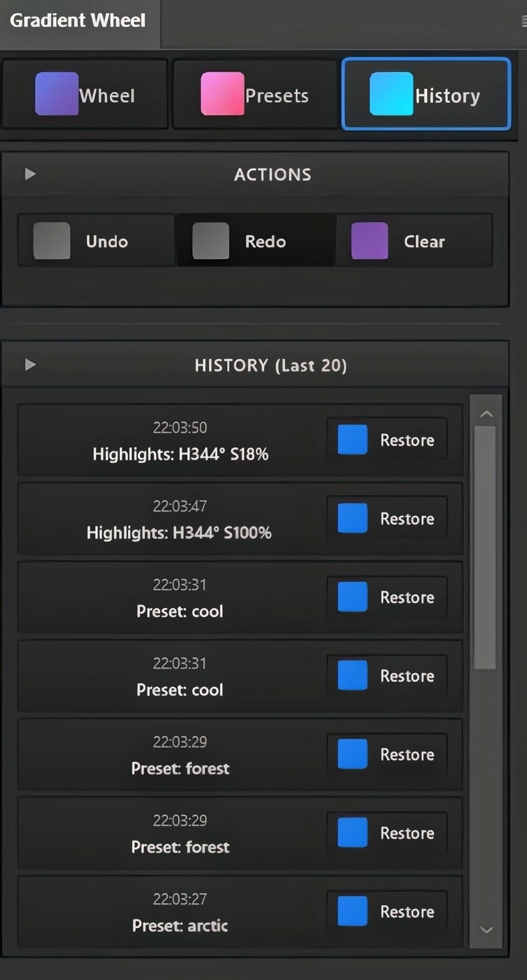Click the Redo button
Image resolution: width=527 pixels, height=980 pixels.
[x=255, y=241]
